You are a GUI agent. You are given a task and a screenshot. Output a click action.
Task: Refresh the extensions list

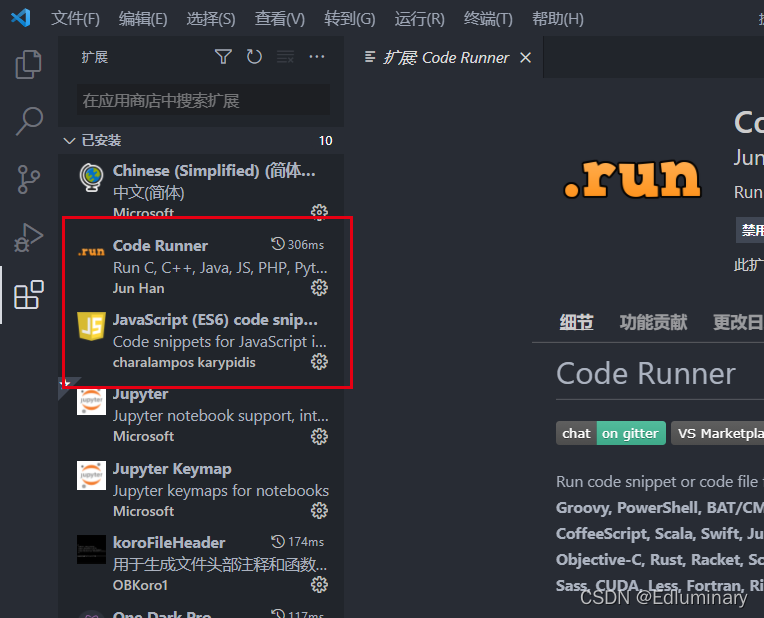pyautogui.click(x=254, y=57)
